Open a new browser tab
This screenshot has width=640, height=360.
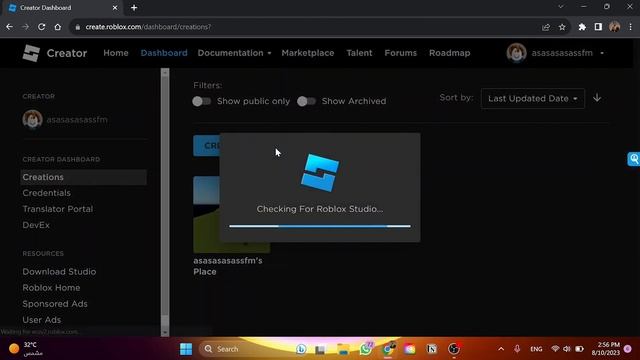134,8
